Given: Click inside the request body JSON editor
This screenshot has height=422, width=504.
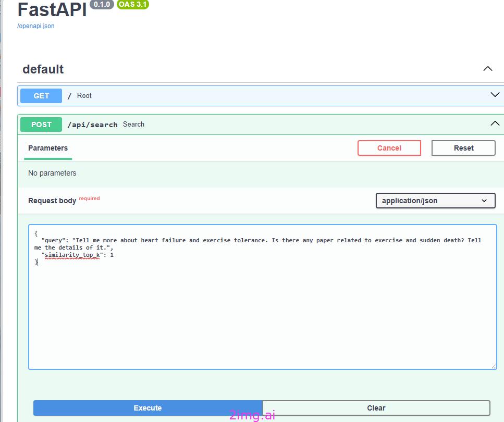Looking at the screenshot, I should coord(263,297).
